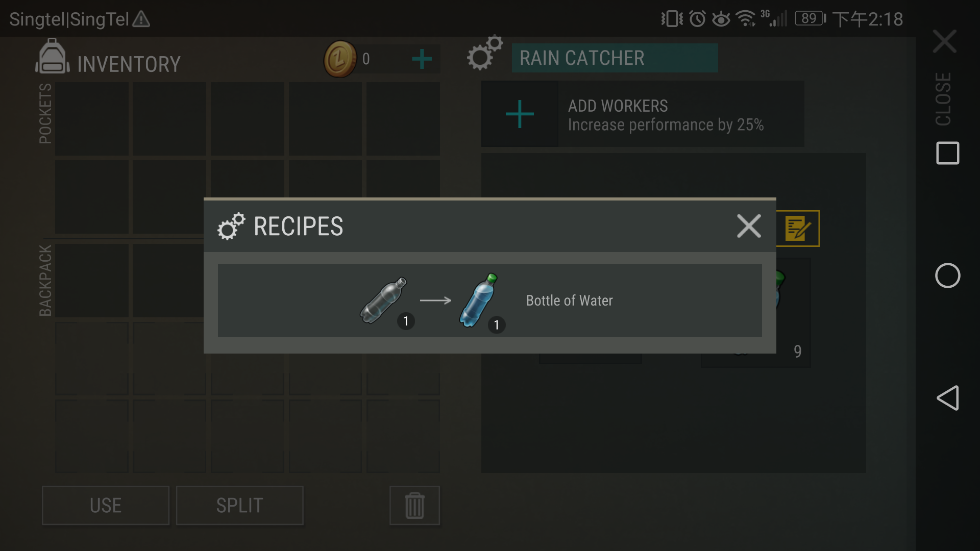Add coins with the plus icon
This screenshot has width=980, height=551.
[422, 59]
